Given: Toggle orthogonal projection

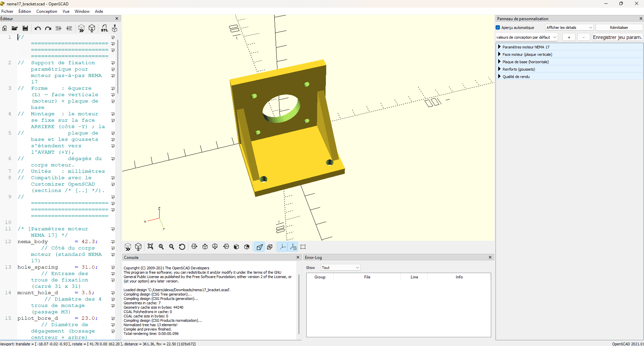Looking at the screenshot, I should [270, 247].
